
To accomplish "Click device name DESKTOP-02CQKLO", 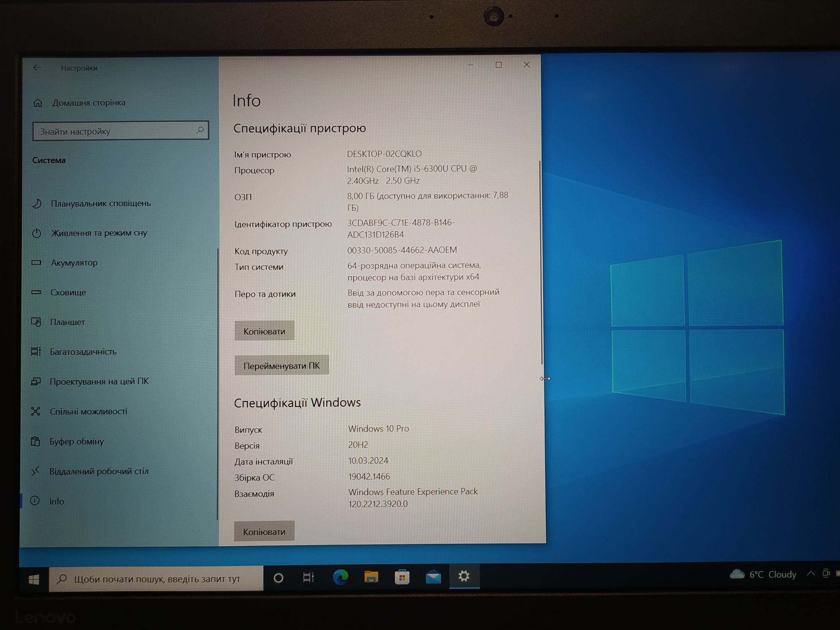I will pos(384,154).
